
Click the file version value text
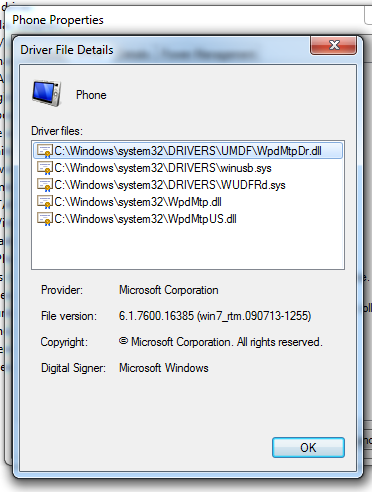click(215, 316)
